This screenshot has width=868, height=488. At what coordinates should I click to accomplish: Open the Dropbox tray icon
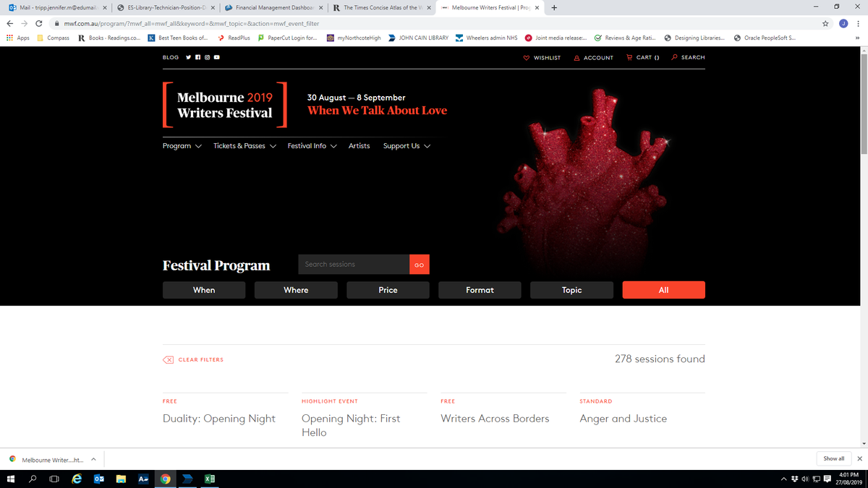[x=795, y=479]
